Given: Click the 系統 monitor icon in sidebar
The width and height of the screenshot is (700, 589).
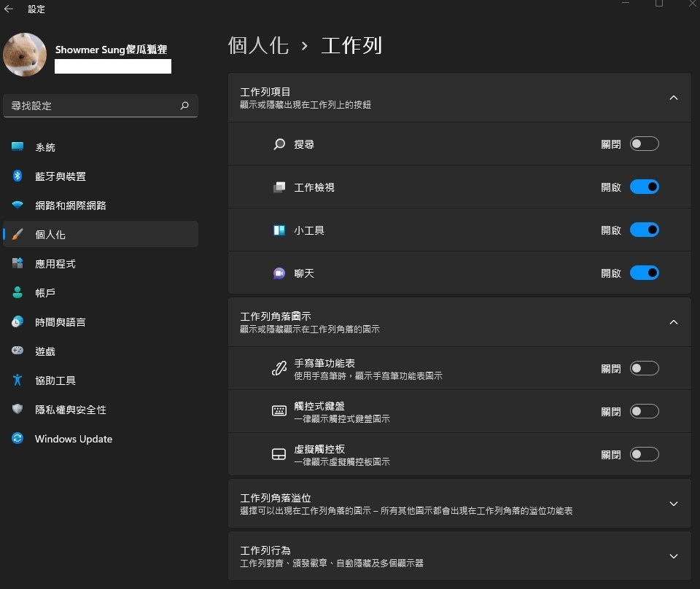Looking at the screenshot, I should point(17,147).
